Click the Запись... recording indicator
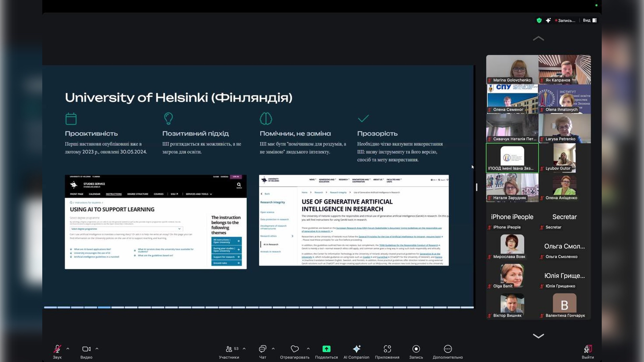 point(565,20)
